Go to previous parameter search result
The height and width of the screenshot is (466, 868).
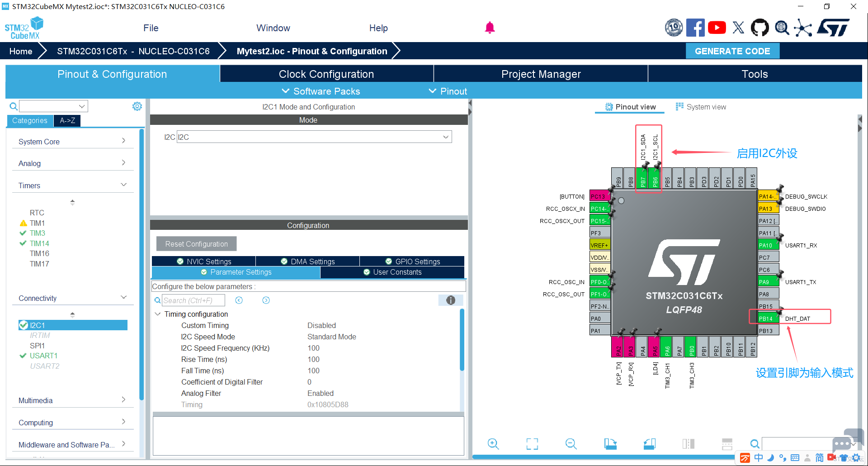(x=239, y=300)
